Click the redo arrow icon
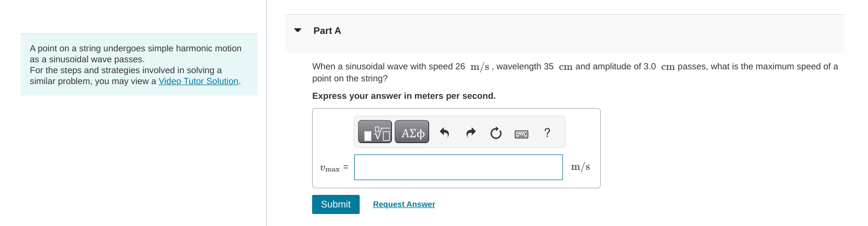Image resolution: width=868 pixels, height=226 pixels. [471, 133]
